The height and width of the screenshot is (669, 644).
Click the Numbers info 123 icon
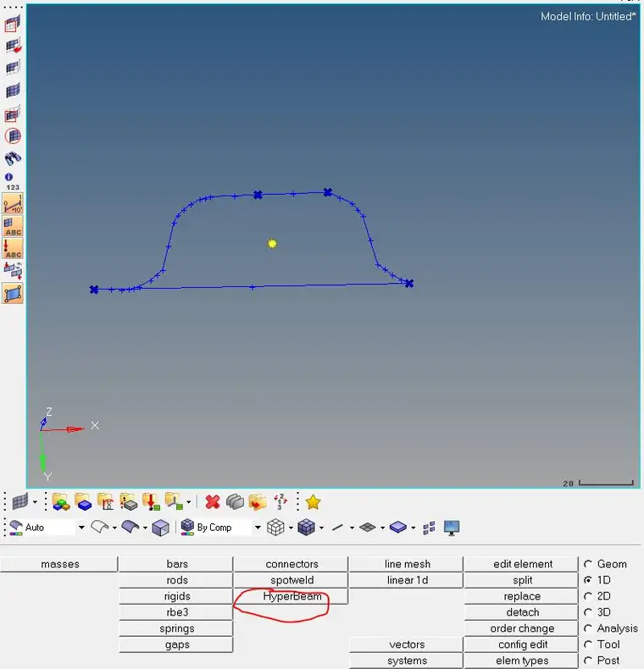click(12, 181)
